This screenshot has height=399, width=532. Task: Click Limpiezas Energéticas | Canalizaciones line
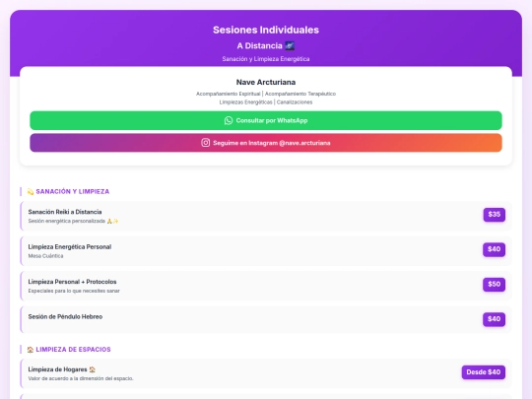pyautogui.click(x=266, y=102)
